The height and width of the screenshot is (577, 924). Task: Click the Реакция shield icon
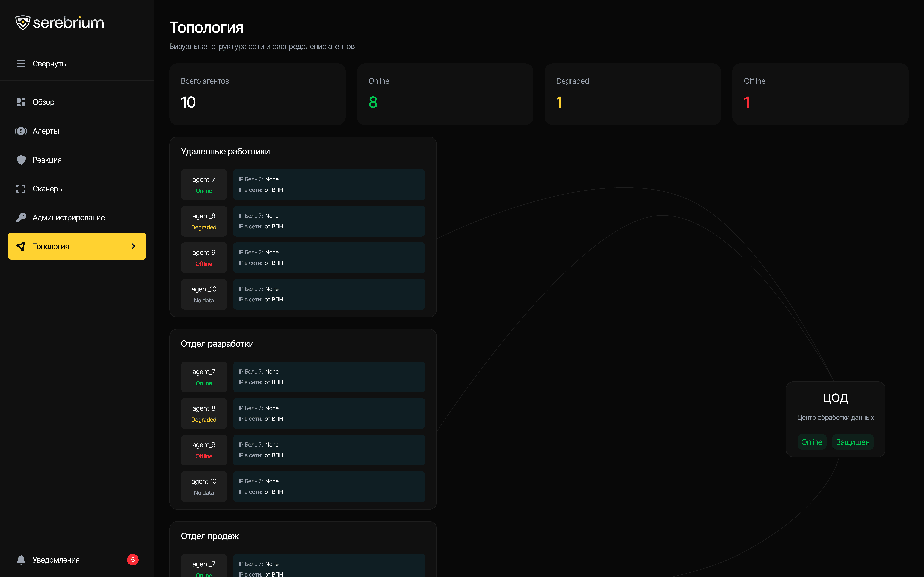(x=21, y=160)
